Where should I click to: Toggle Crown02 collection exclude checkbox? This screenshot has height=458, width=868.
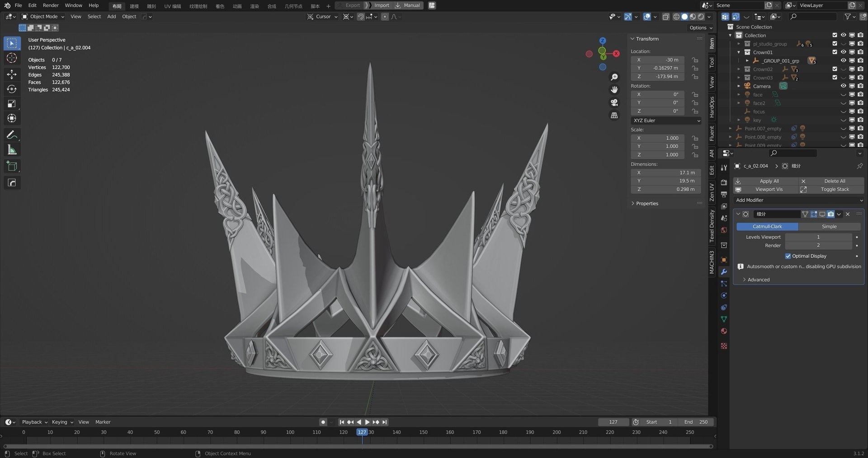coord(835,69)
